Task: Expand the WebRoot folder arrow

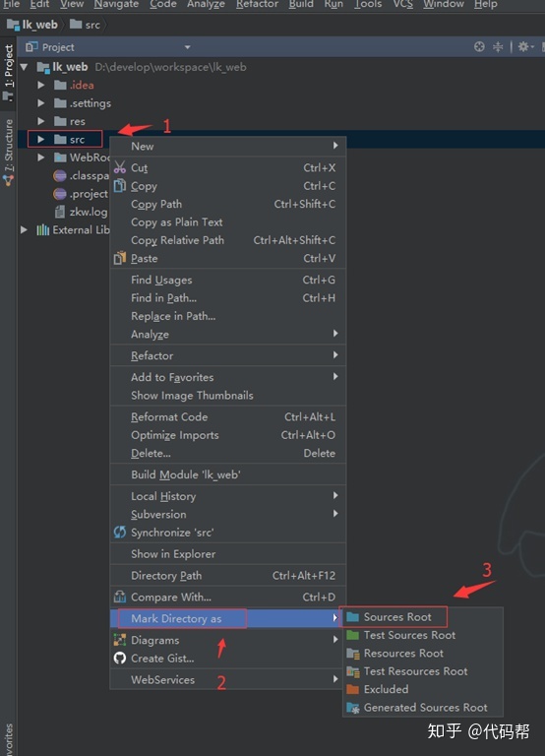Action: (x=41, y=157)
